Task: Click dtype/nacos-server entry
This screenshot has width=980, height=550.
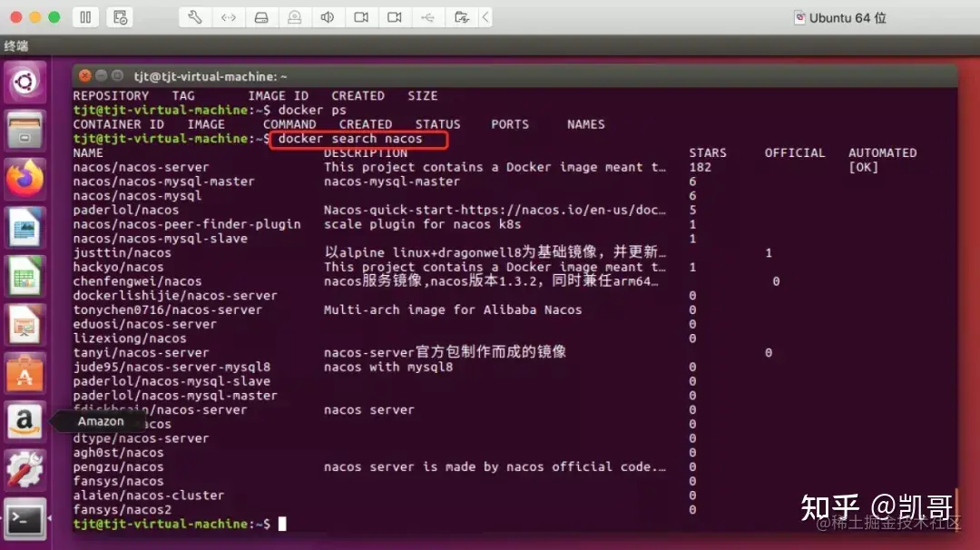Action: pyautogui.click(x=142, y=438)
